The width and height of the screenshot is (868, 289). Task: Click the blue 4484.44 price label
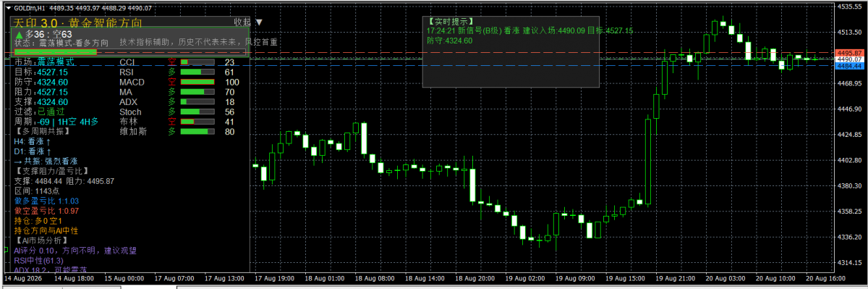pyautogui.click(x=848, y=65)
